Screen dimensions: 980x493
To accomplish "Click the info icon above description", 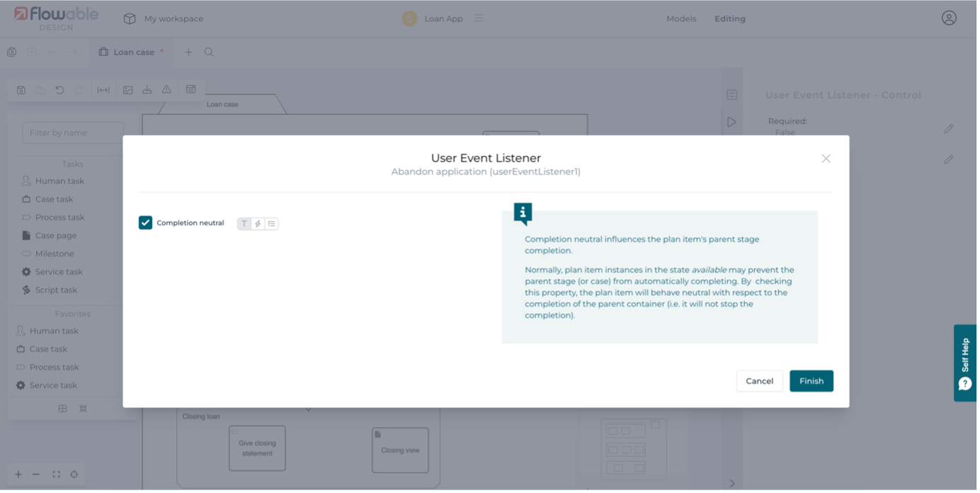I will [523, 212].
